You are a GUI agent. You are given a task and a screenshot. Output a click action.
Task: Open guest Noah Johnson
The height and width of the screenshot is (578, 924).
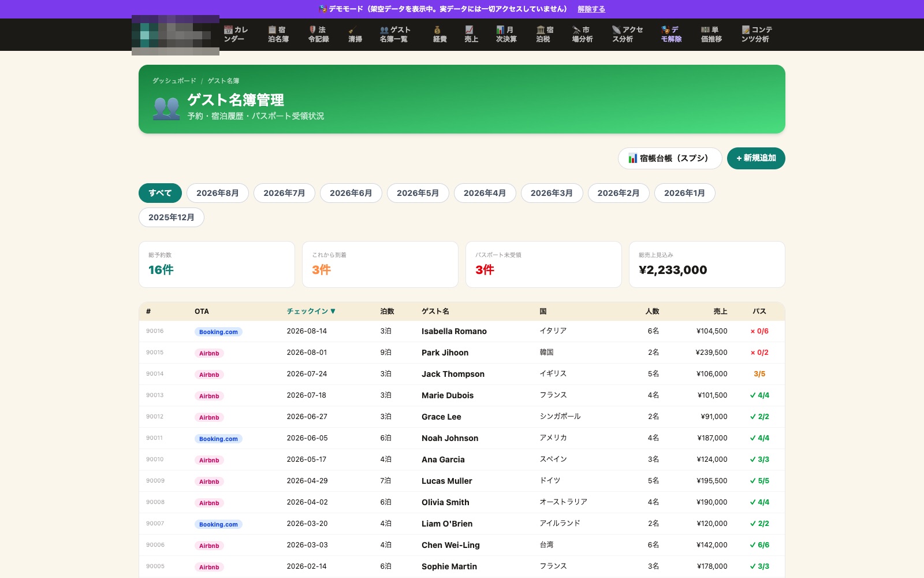coord(450,438)
